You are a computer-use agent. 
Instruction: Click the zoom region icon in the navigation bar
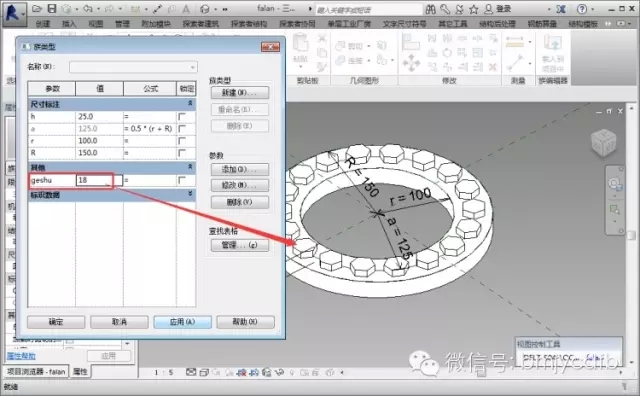click(615, 210)
